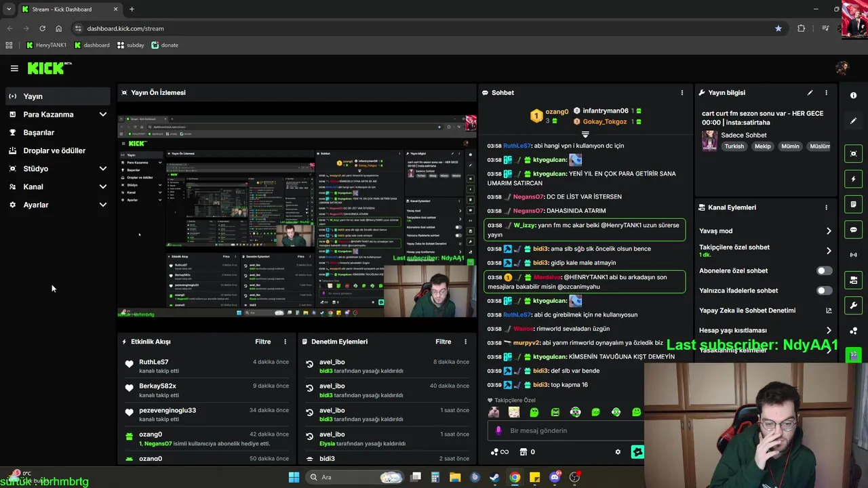868x488 pixels.
Task: Open Filtre in Etkinlik Akışı
Action: click(x=263, y=342)
